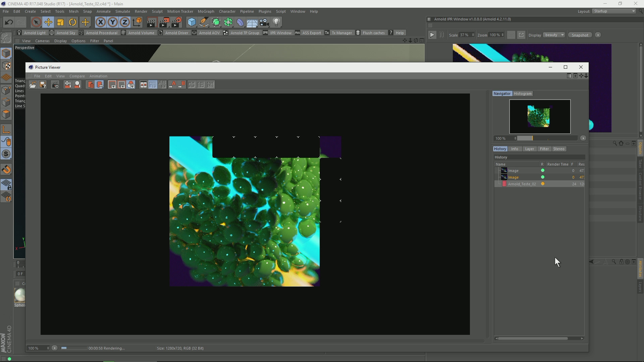Image resolution: width=644 pixels, height=362 pixels.
Task: Click Arnold Sky button
Action: point(62,33)
